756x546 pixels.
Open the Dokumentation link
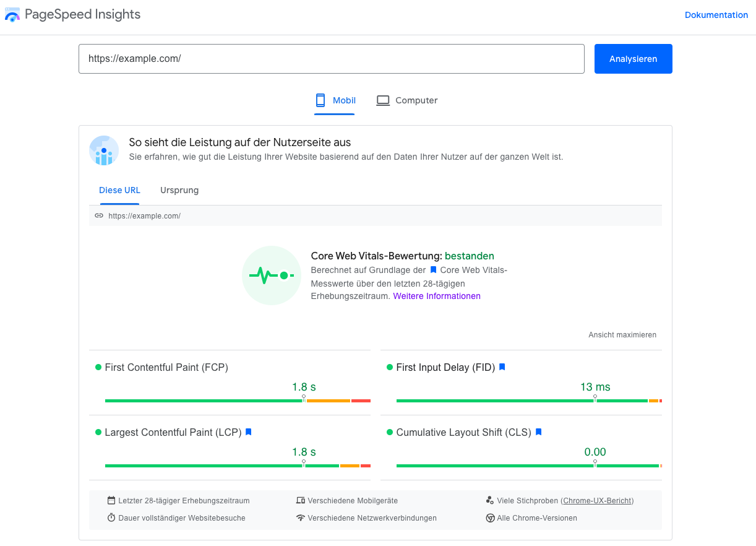click(x=716, y=15)
